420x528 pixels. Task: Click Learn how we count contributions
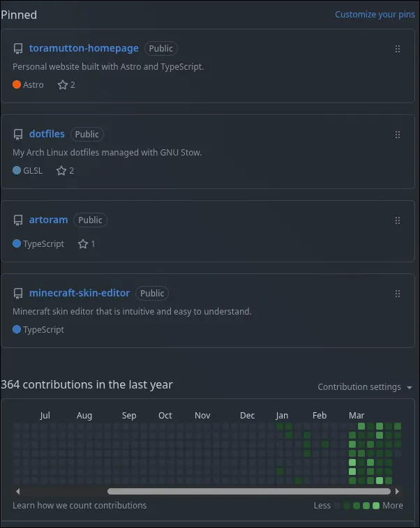click(80, 506)
